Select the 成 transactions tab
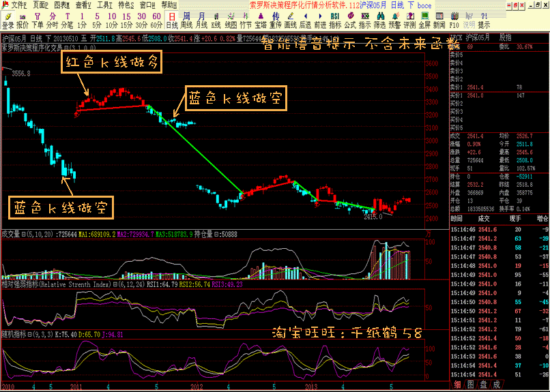 pos(496,385)
